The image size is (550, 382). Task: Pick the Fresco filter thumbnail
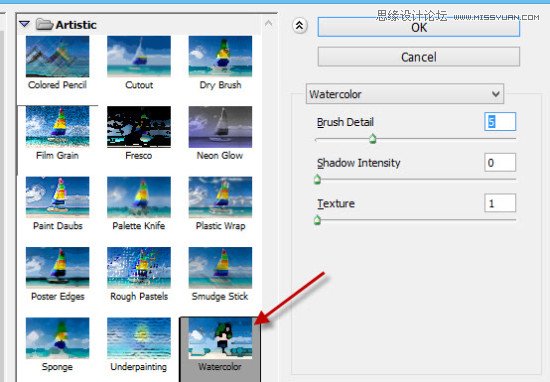139,127
